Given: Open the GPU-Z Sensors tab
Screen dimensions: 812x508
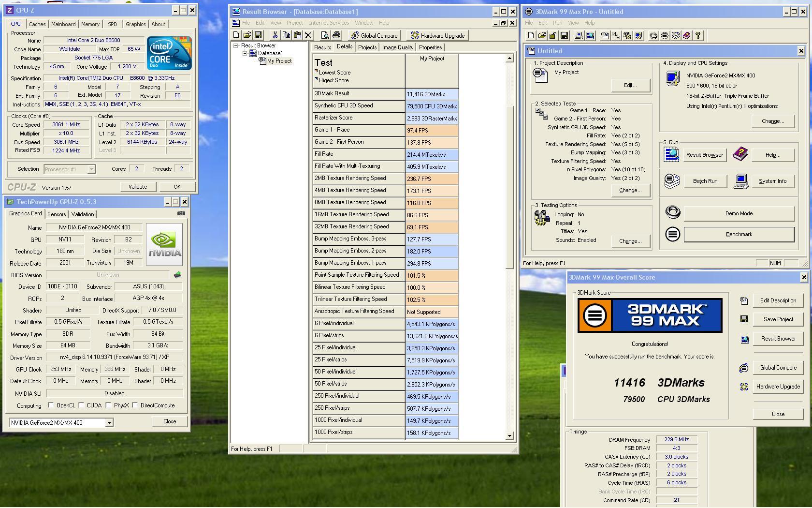Looking at the screenshot, I should [57, 214].
